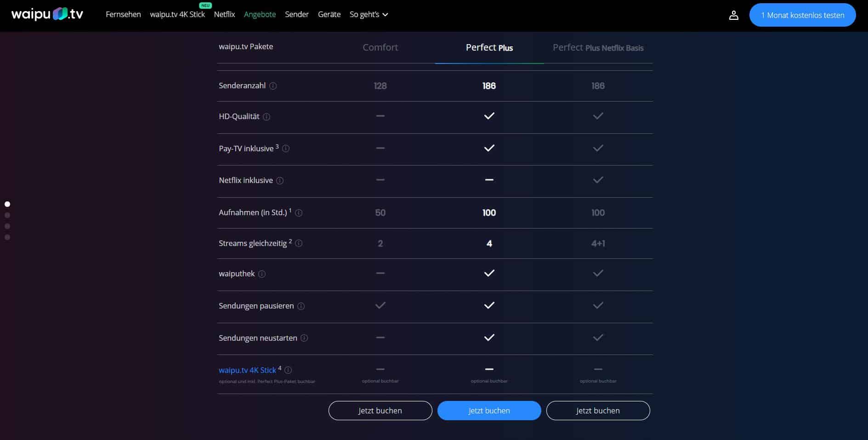
Task: Select the Comfort package tab
Action: click(x=380, y=47)
